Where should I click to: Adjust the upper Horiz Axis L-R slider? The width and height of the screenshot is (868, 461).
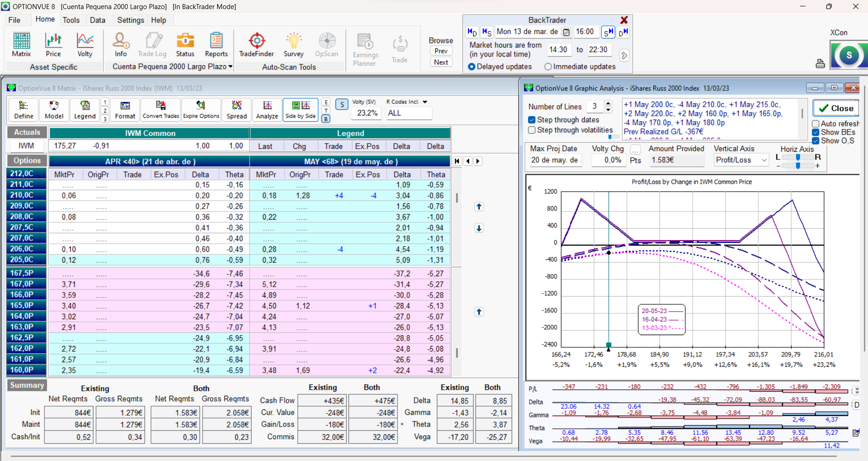pyautogui.click(x=798, y=157)
